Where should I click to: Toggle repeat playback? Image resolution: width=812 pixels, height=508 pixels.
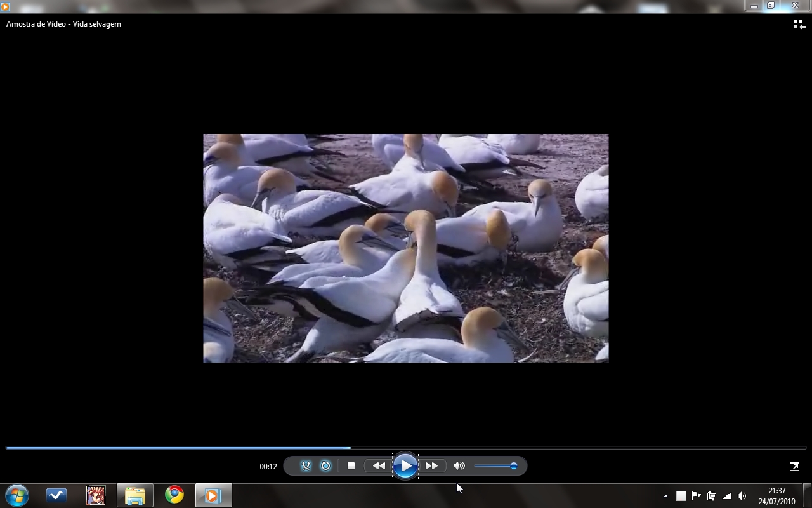tap(325, 466)
